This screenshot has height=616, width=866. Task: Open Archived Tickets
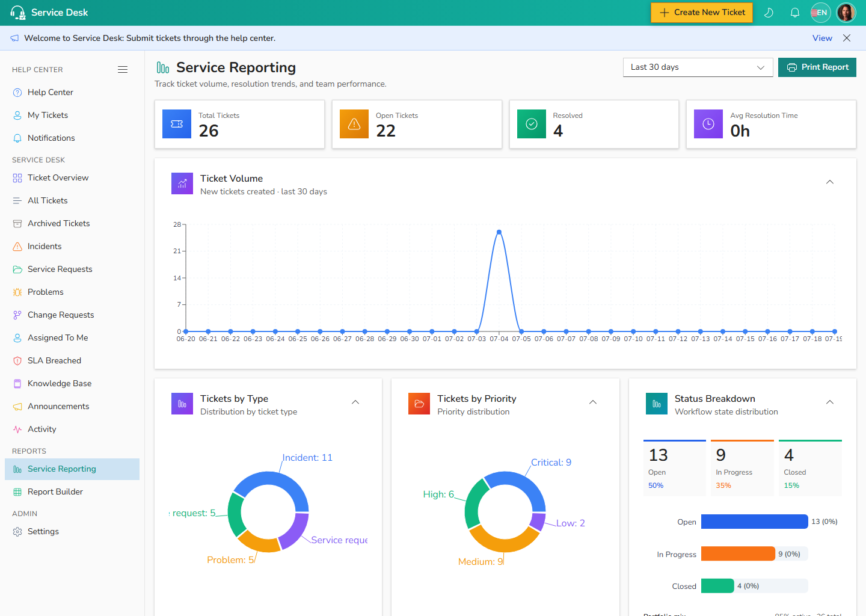(72, 223)
